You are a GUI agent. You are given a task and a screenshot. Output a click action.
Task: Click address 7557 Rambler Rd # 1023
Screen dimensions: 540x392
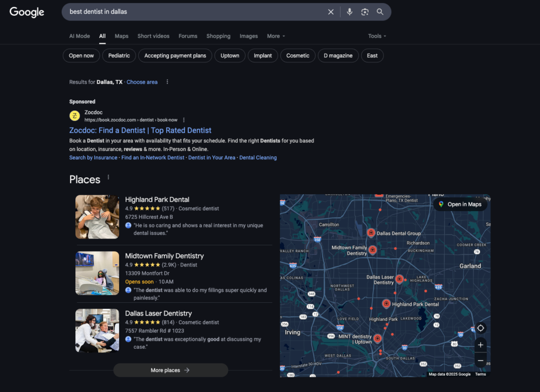tap(155, 331)
